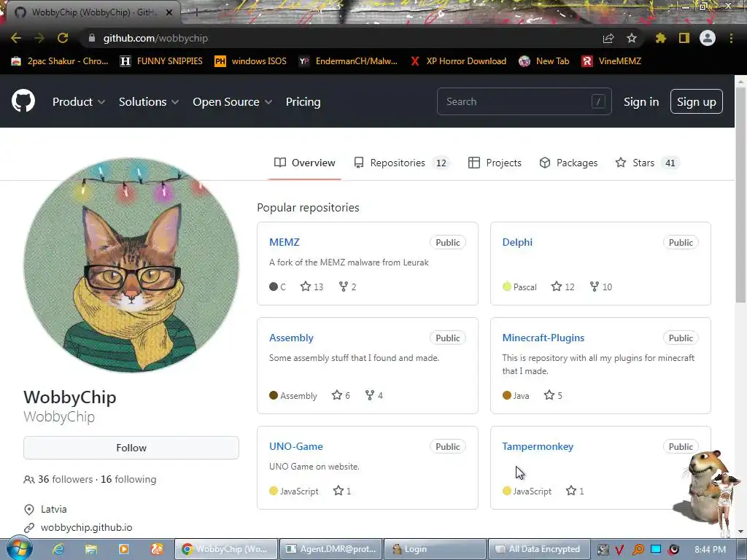Switch to the Repositories tab
The image size is (747, 560).
401,163
